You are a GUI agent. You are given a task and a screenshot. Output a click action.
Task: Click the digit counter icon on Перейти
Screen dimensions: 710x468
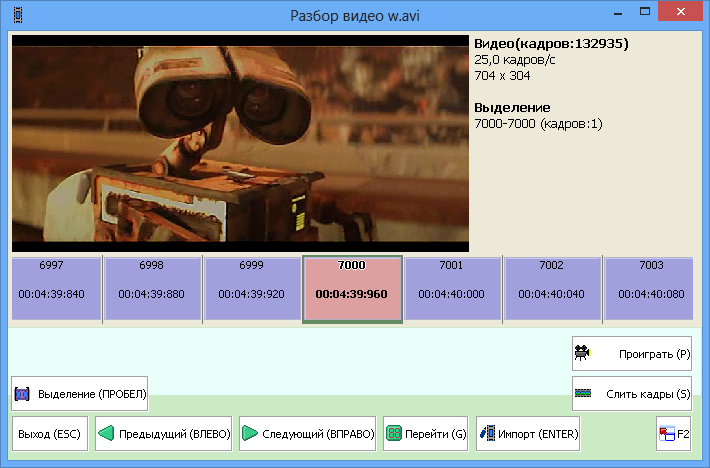tap(394, 433)
